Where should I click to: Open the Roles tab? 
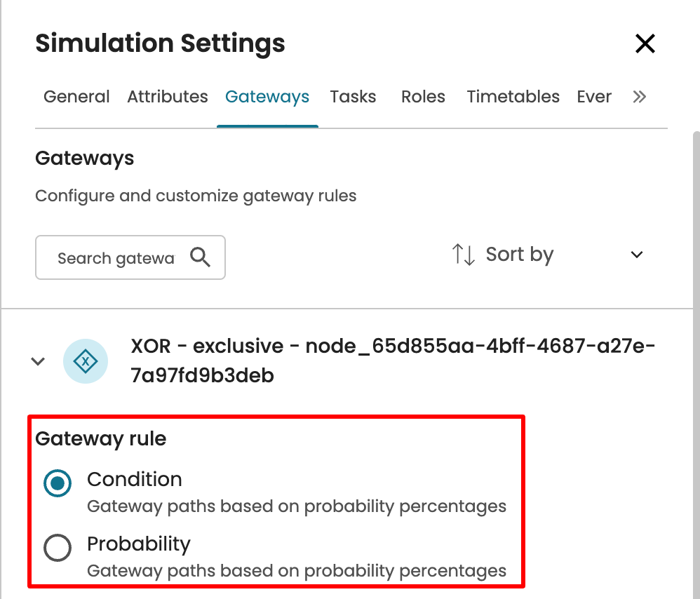coord(423,97)
